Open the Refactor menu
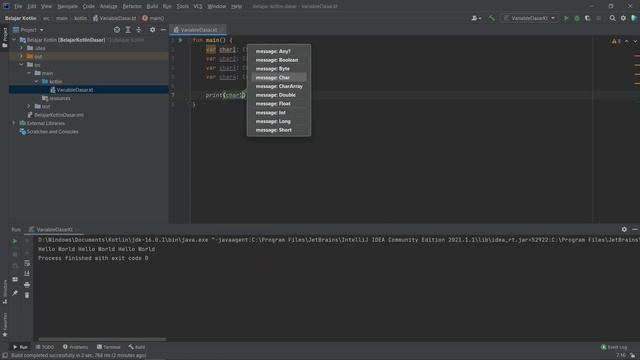This screenshot has width=640, height=360. pyautogui.click(x=132, y=6)
